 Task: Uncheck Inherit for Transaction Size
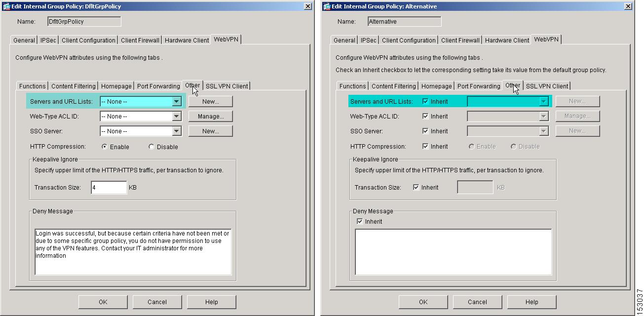[x=416, y=187]
